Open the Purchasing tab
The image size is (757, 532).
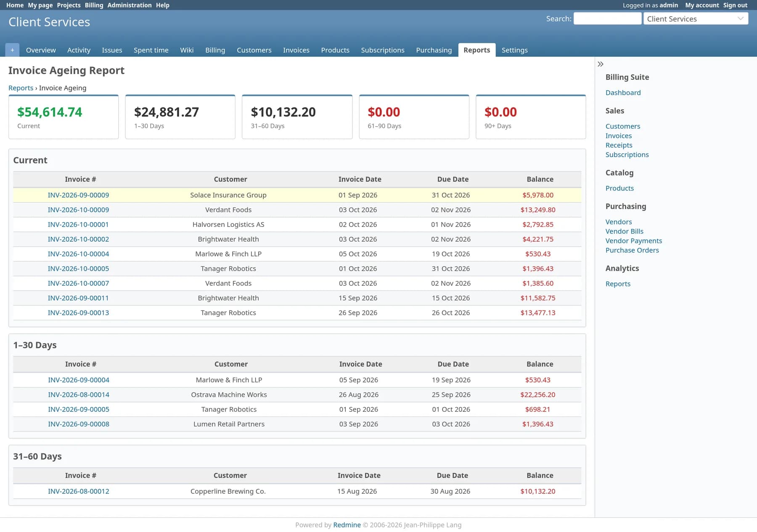[x=434, y=50]
